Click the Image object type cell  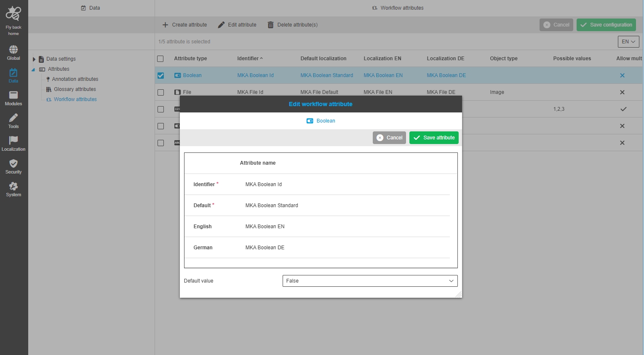coord(497,92)
